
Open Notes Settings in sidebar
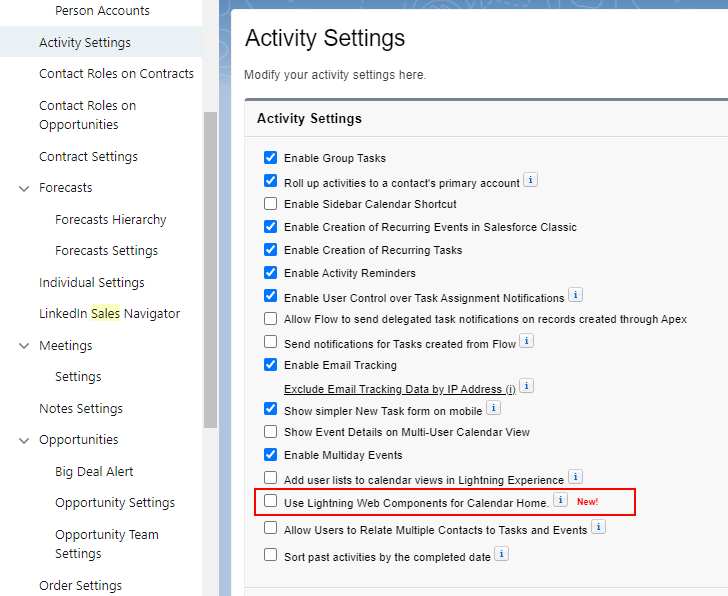point(81,408)
